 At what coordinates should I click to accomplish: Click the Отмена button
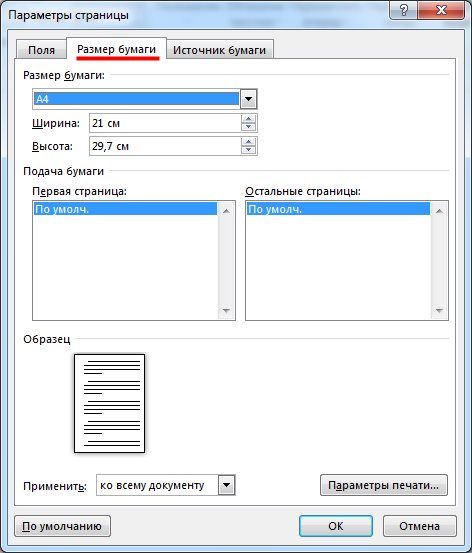pos(419,526)
